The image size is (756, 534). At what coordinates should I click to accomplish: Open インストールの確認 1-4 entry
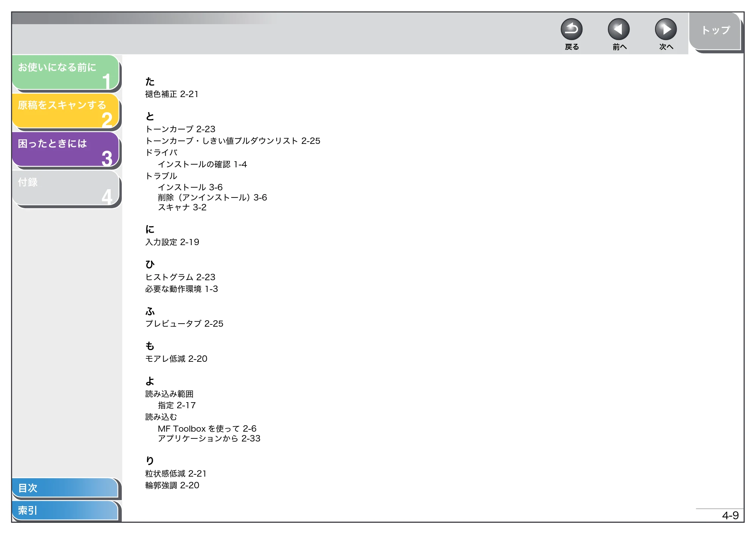click(202, 164)
